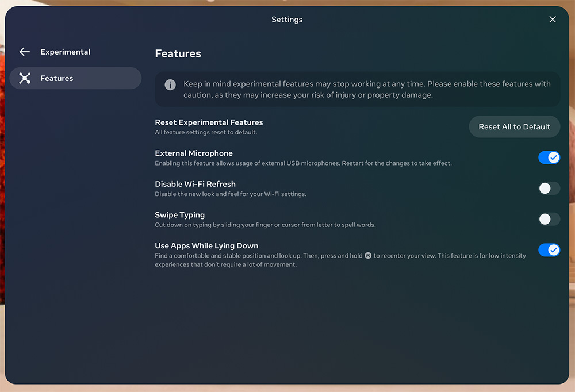
Task: Close the Settings window with the X
Action: 553,20
